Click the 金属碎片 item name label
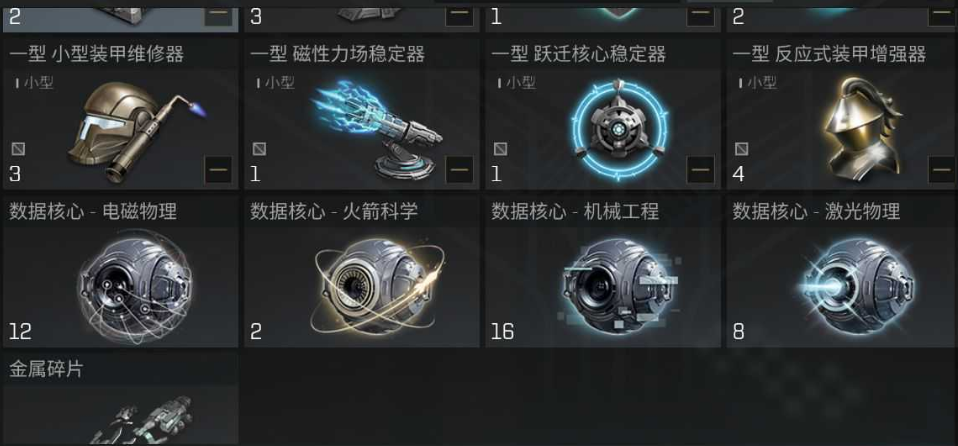958x446 pixels. tap(46, 369)
